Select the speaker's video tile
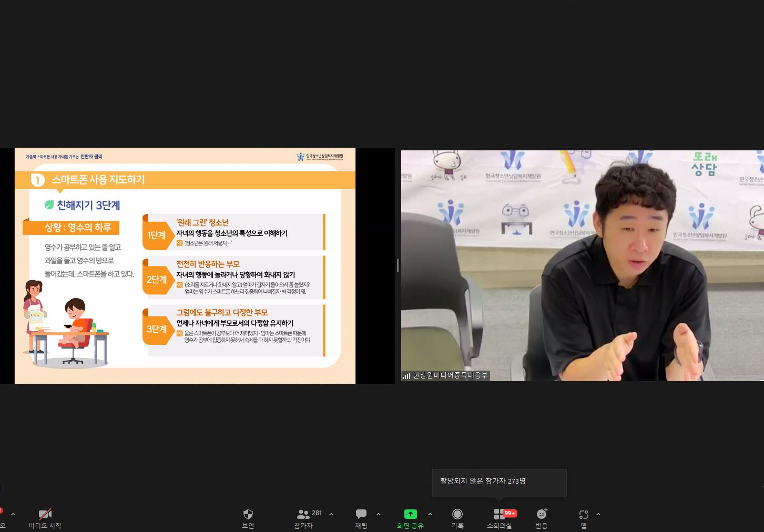Screen dimensions: 764x532 coord(582,265)
